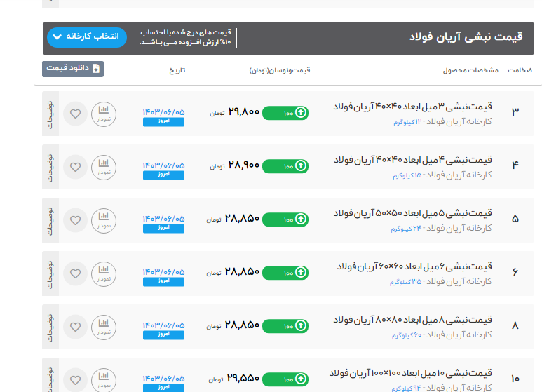View chart for 6 mm 60×60 angle
Screen dimensions: 542x392
(104, 273)
